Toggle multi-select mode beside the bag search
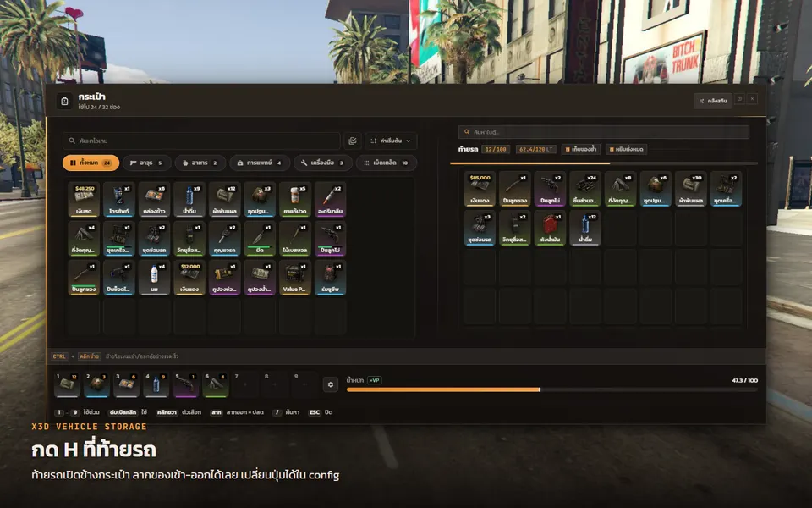The image size is (812, 508). pos(353,141)
